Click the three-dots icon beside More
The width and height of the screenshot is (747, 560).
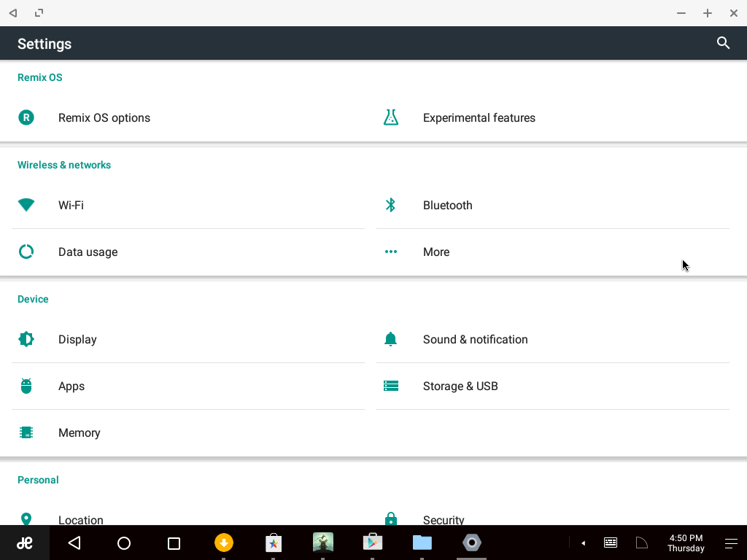(x=391, y=252)
